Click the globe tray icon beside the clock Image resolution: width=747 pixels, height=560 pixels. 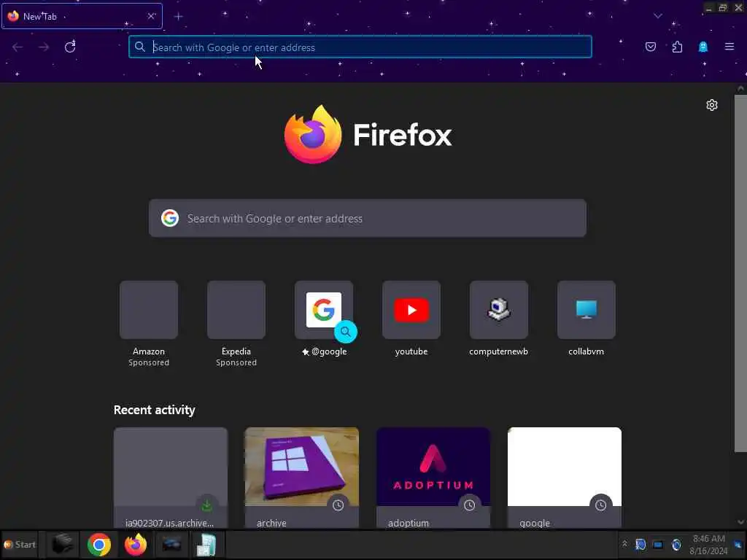[x=676, y=544]
